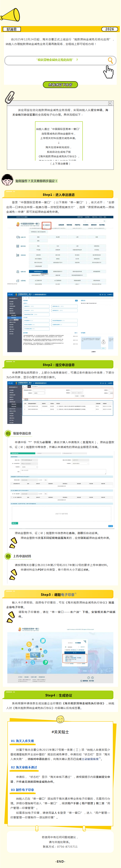Click the small magnifier beside 调取电子印章

pyautogui.click(x=76, y=593)
